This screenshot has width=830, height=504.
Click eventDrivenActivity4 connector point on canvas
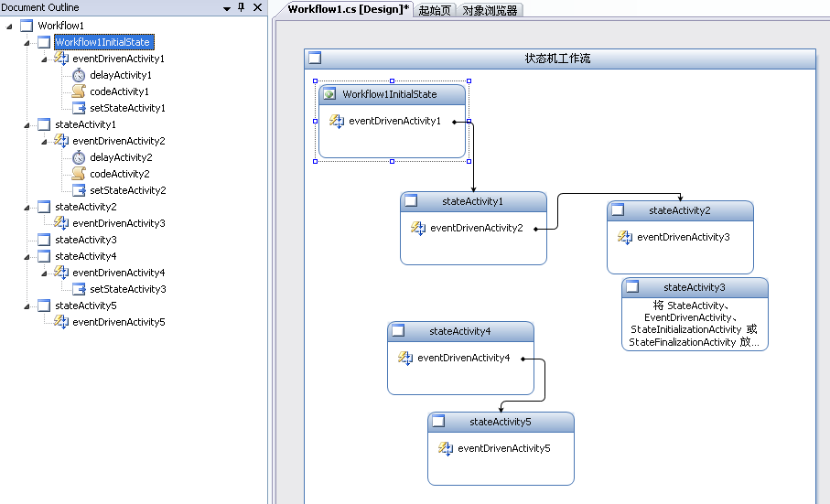point(523,359)
